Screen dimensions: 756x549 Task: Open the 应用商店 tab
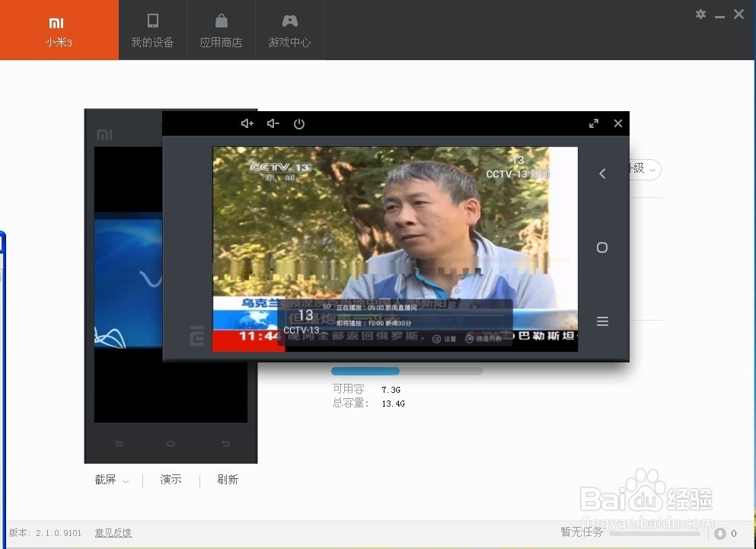coord(221,30)
